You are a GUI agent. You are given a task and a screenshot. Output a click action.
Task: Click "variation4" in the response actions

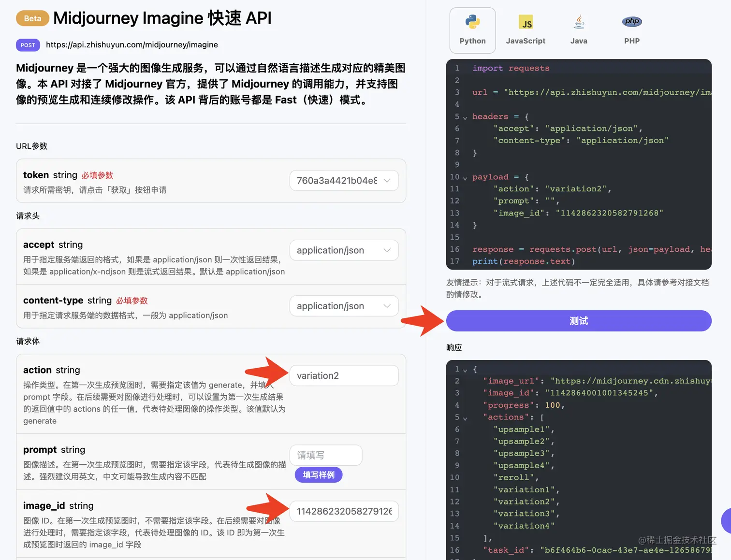click(524, 526)
